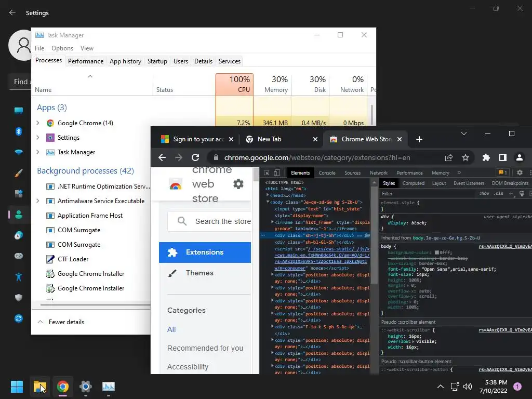Click the Chrome reload page button
532x399 pixels.
[x=195, y=157]
